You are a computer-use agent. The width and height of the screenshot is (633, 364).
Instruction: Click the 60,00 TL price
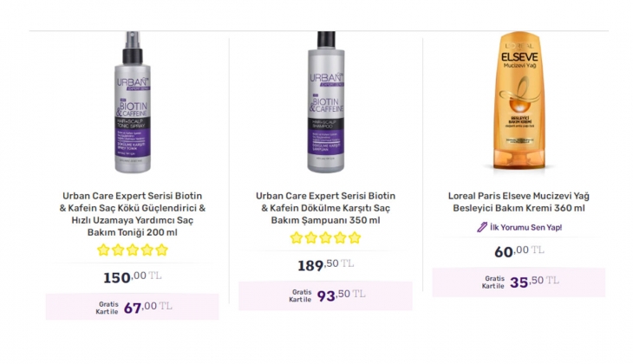[x=519, y=251]
